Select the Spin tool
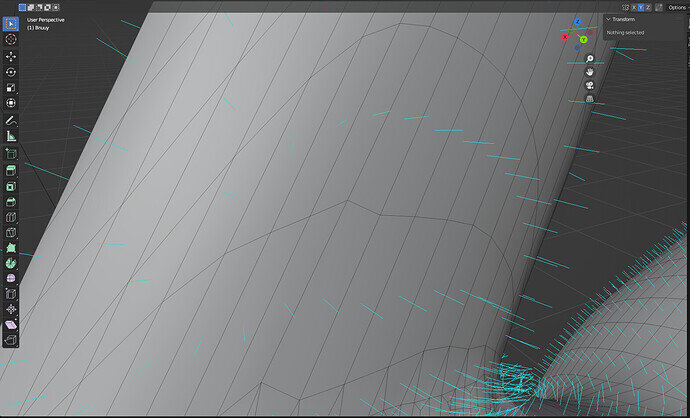Viewport: 690px width, 418px height. pyautogui.click(x=11, y=263)
